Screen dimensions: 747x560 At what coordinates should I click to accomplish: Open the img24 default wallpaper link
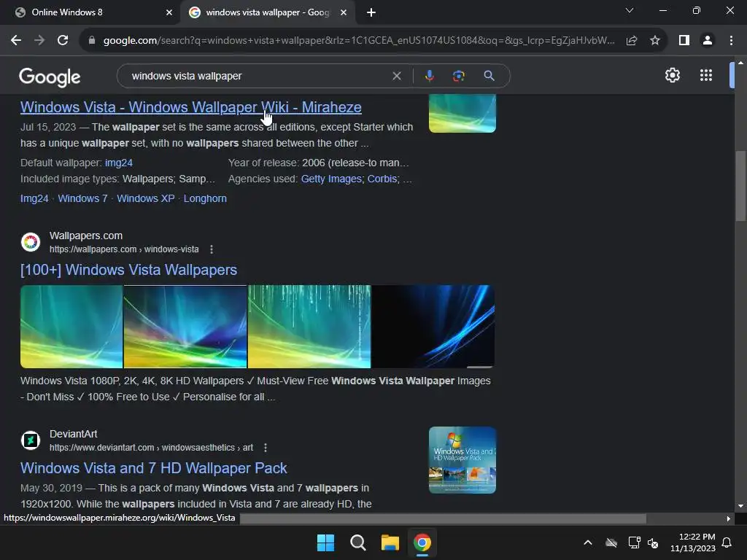(x=119, y=163)
